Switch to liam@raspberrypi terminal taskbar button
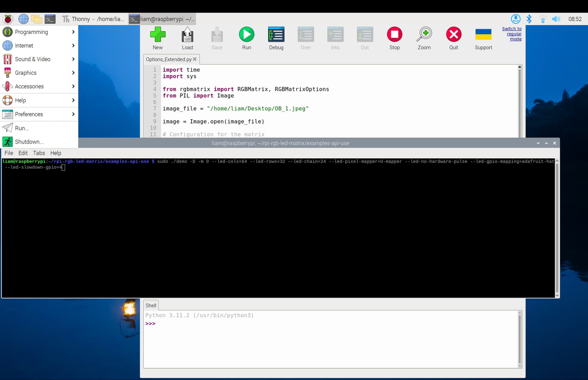Screen dimensions: 588x380 pos(162,19)
